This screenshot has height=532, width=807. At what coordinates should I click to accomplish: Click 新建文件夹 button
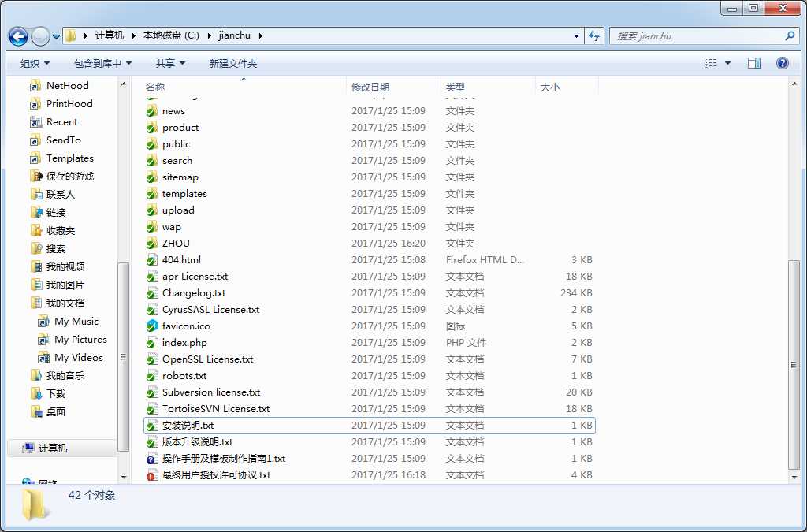tap(232, 63)
